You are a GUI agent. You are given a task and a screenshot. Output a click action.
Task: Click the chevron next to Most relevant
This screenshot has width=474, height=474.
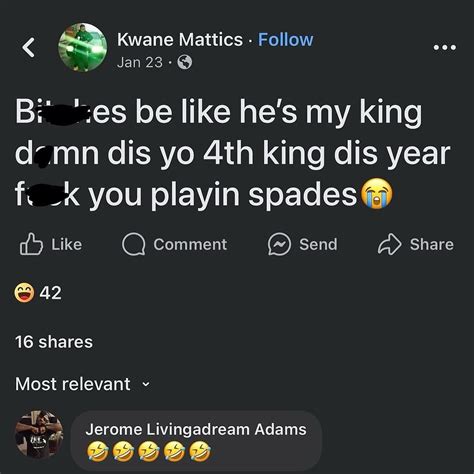coord(146,384)
